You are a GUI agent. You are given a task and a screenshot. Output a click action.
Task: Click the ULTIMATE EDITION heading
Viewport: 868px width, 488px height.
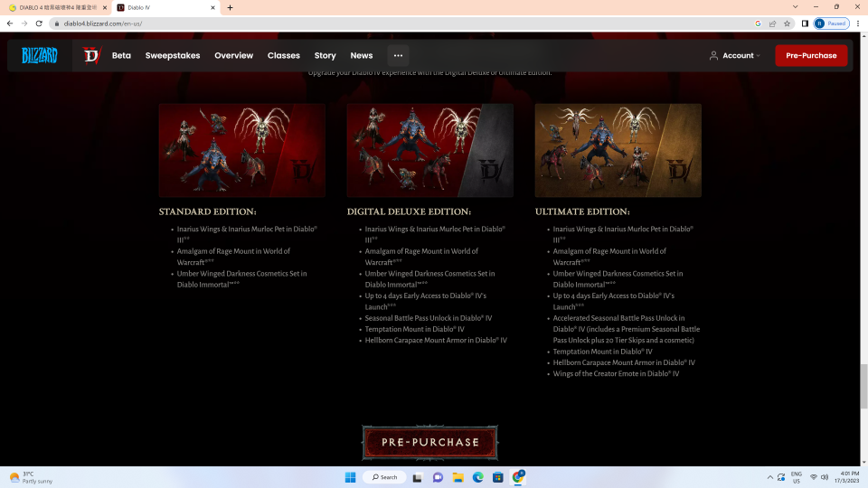click(582, 211)
